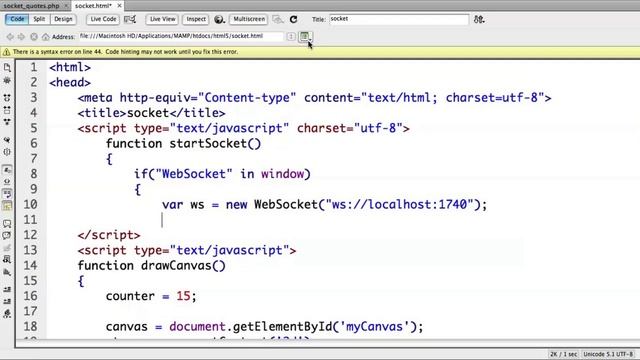
Task: Click Balance Braces icon
Action: [x=7, y=152]
